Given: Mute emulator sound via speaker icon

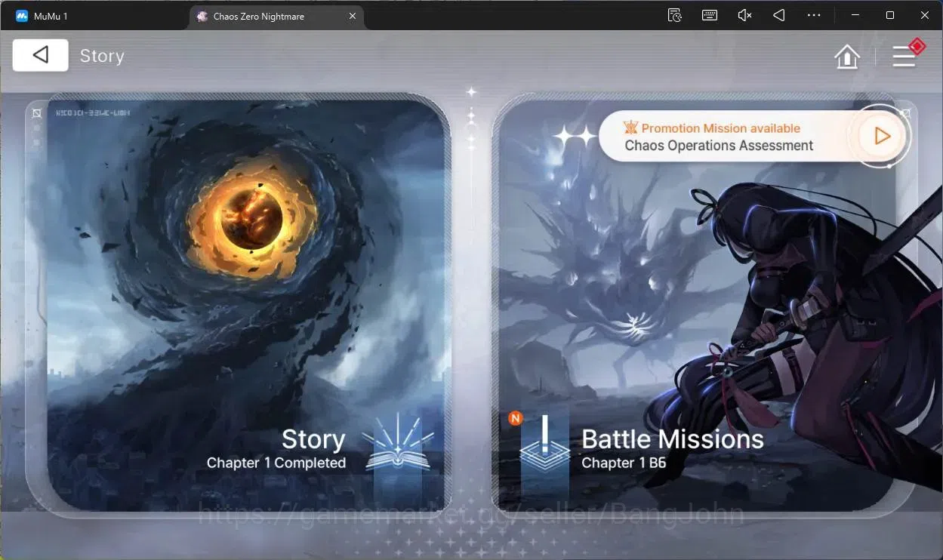Looking at the screenshot, I should pos(744,15).
